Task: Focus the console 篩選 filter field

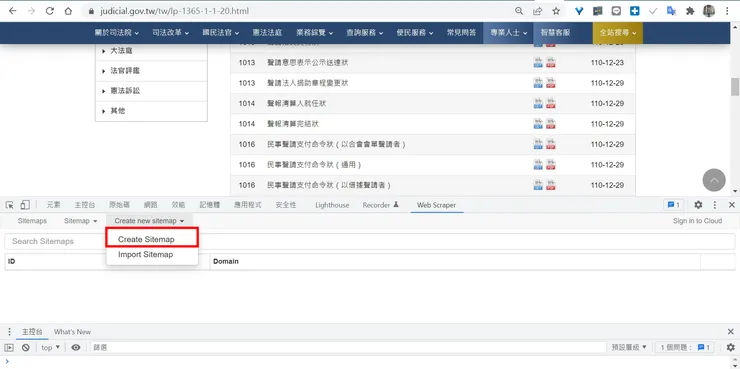Action: (x=347, y=348)
